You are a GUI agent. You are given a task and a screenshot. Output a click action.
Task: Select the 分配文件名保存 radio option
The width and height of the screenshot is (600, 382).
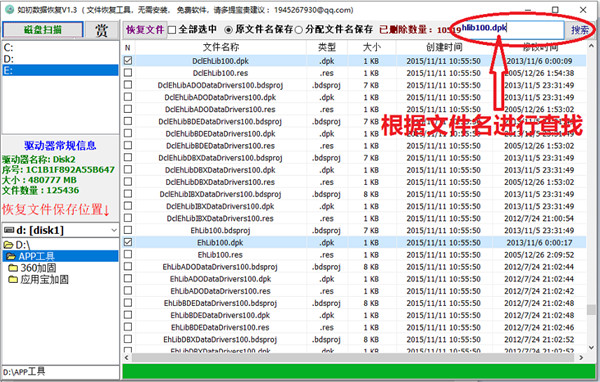click(x=299, y=30)
